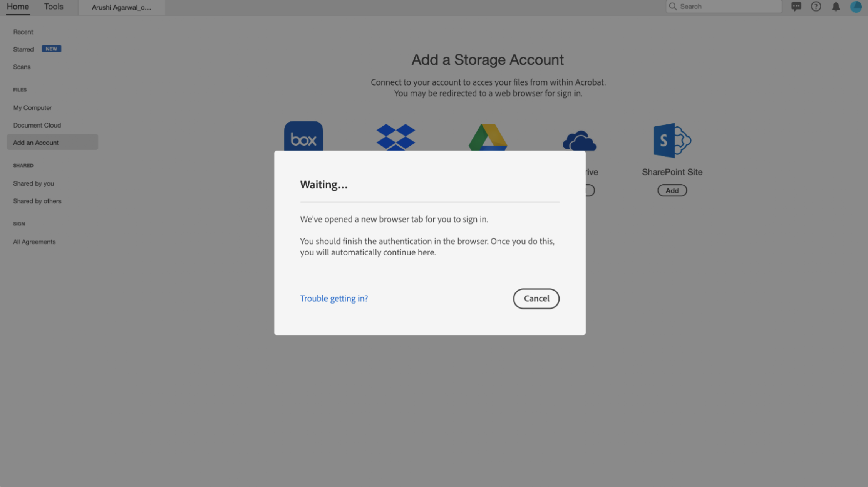
Task: Open the user profile avatar
Action: coord(856,7)
